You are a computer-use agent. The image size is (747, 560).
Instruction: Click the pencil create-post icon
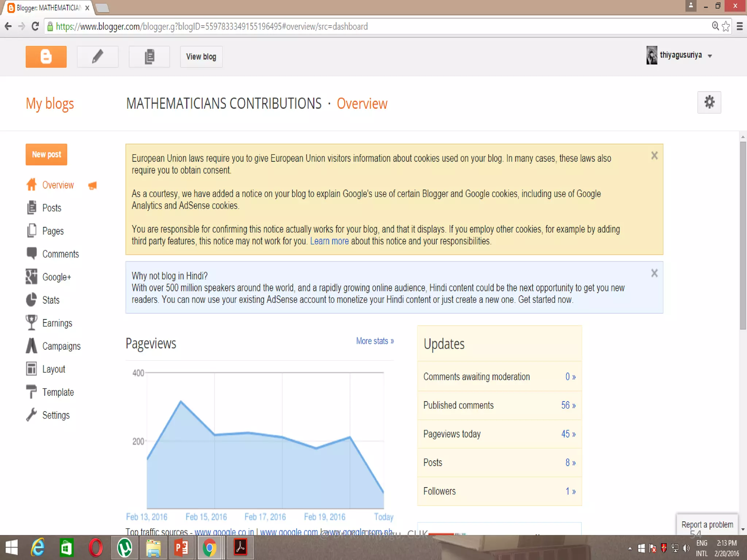[x=97, y=57]
